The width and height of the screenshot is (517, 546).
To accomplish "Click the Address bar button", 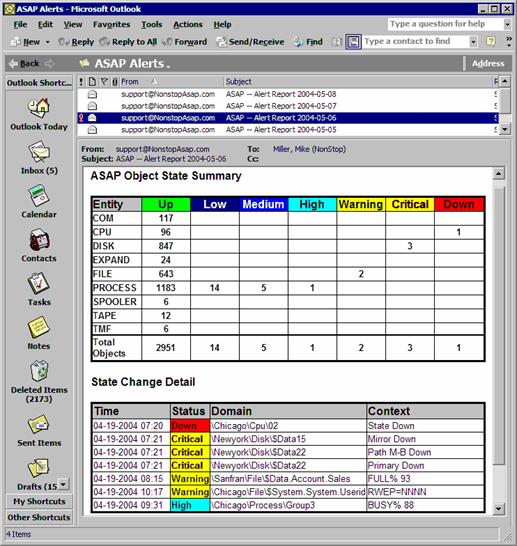I will [x=488, y=63].
